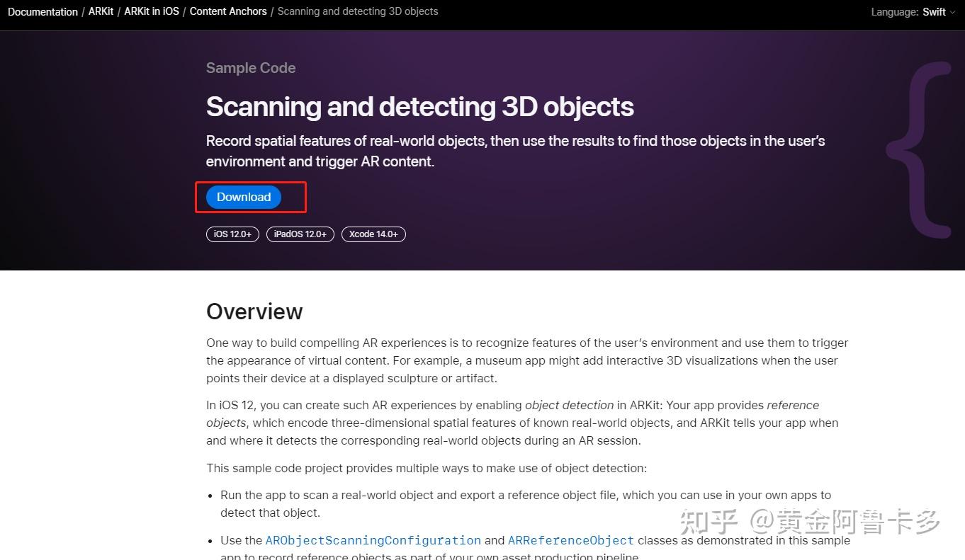Click the italicized object detection term
The height and width of the screenshot is (560, 965).
[x=569, y=405]
